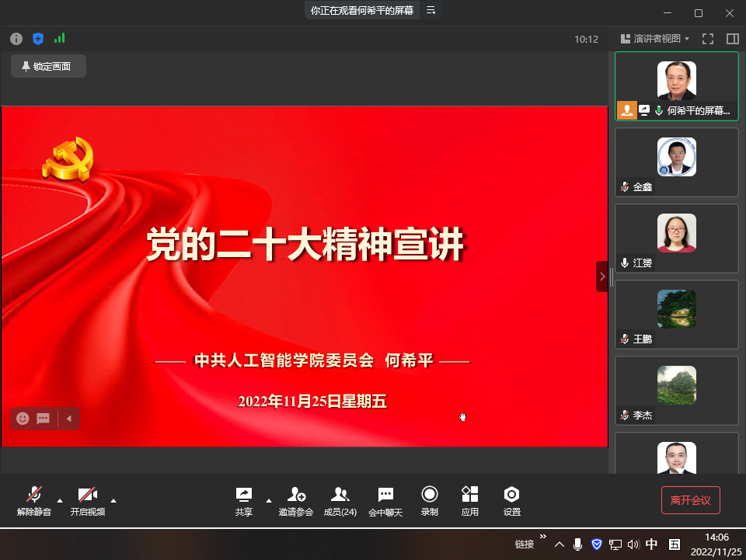Pin the screen with 锁定画面
Viewport: 746px width, 560px height.
pyautogui.click(x=48, y=67)
